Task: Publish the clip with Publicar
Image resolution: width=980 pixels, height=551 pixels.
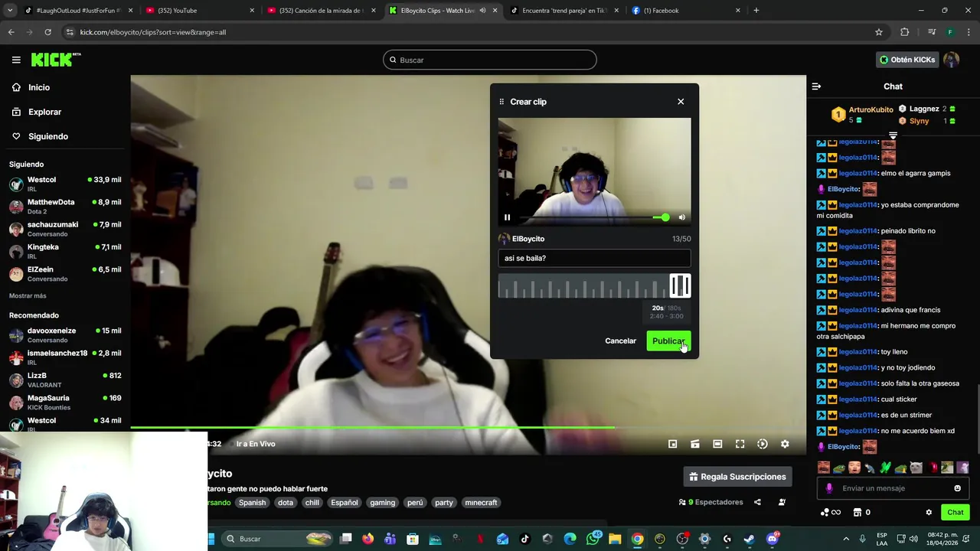Action: click(x=668, y=341)
